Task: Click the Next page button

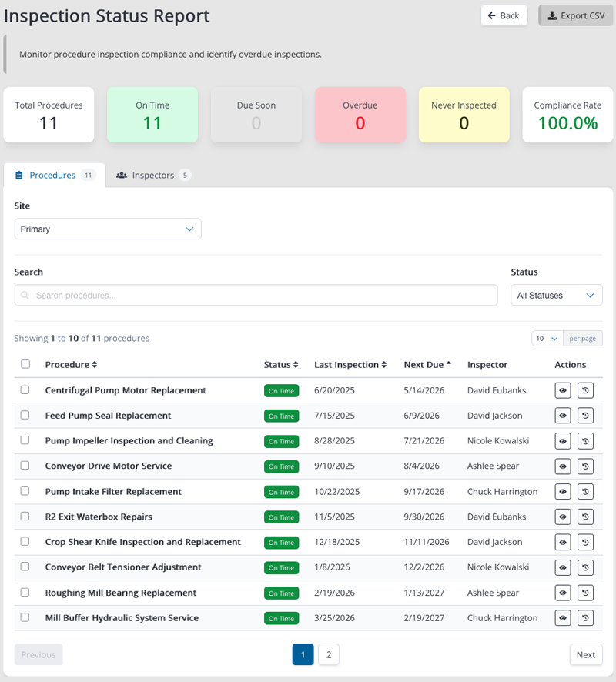Action: coord(586,654)
